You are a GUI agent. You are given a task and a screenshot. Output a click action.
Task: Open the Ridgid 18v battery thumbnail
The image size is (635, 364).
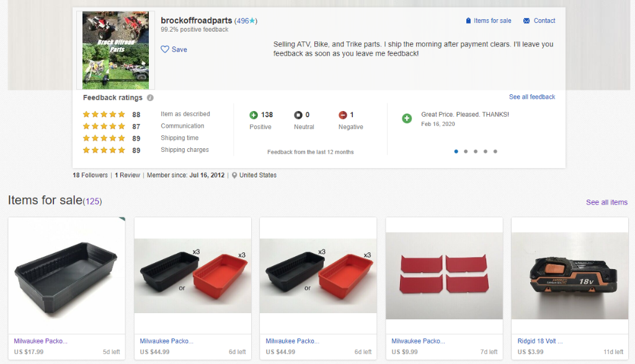(570, 276)
